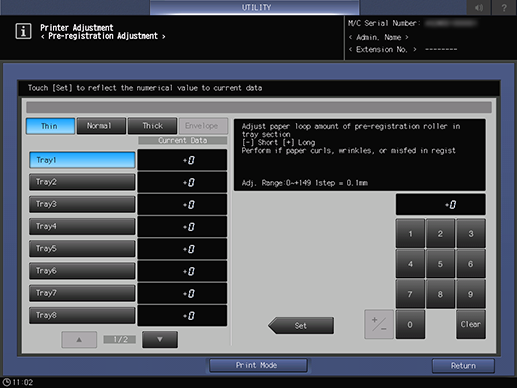Click Tray6 current data value
This screenshot has height=388, width=517.
point(182,271)
